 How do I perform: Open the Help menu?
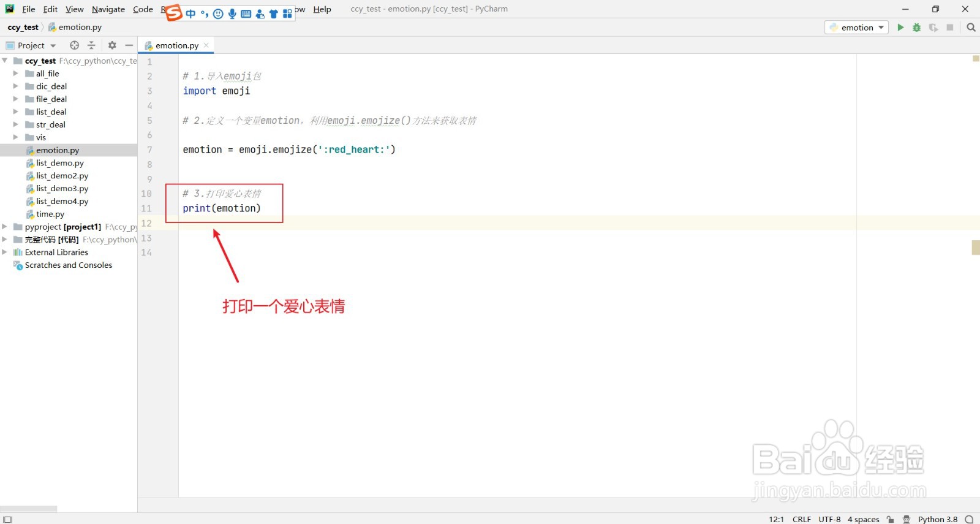click(322, 9)
